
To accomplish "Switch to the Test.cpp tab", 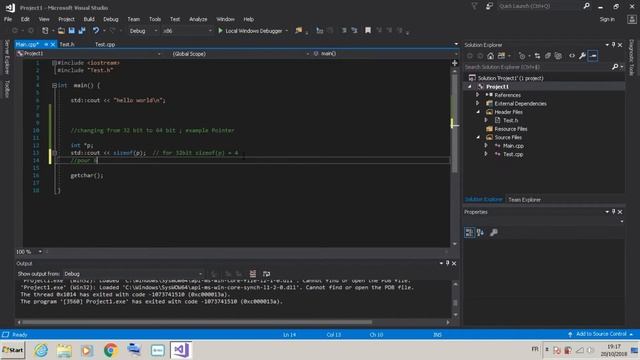I will pyautogui.click(x=105, y=44).
